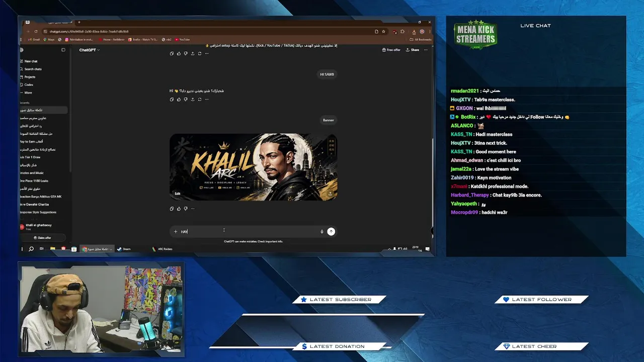
Task: Open a new Chrome tab
Action: 79,22
